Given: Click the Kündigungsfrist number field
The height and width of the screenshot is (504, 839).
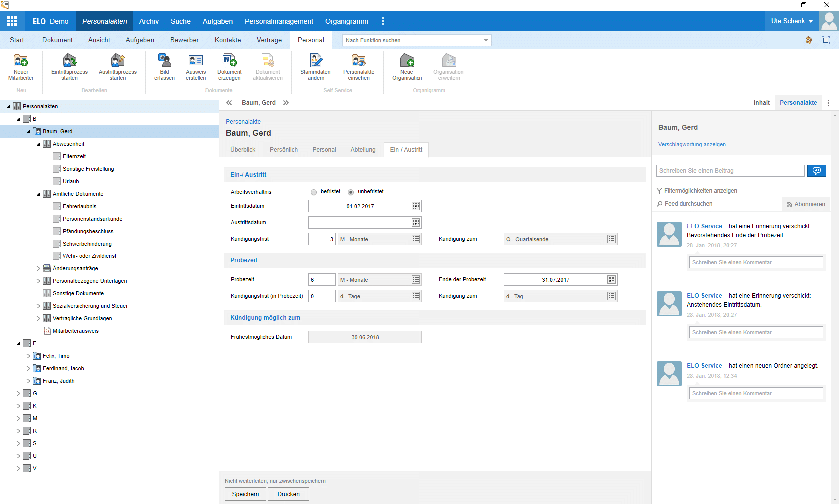Looking at the screenshot, I should (x=322, y=239).
